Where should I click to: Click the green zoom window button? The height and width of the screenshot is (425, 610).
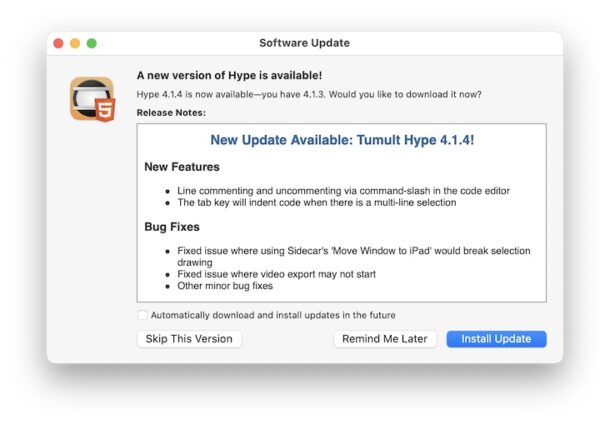[92, 43]
